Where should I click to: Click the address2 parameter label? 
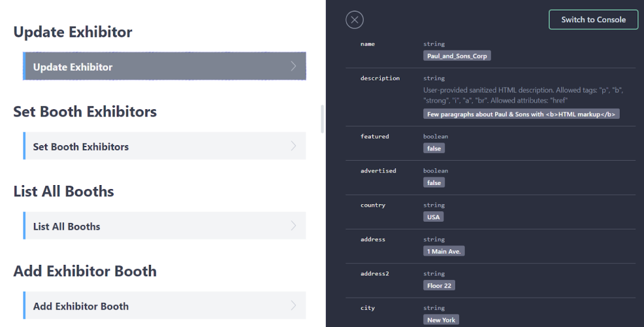pyautogui.click(x=374, y=273)
